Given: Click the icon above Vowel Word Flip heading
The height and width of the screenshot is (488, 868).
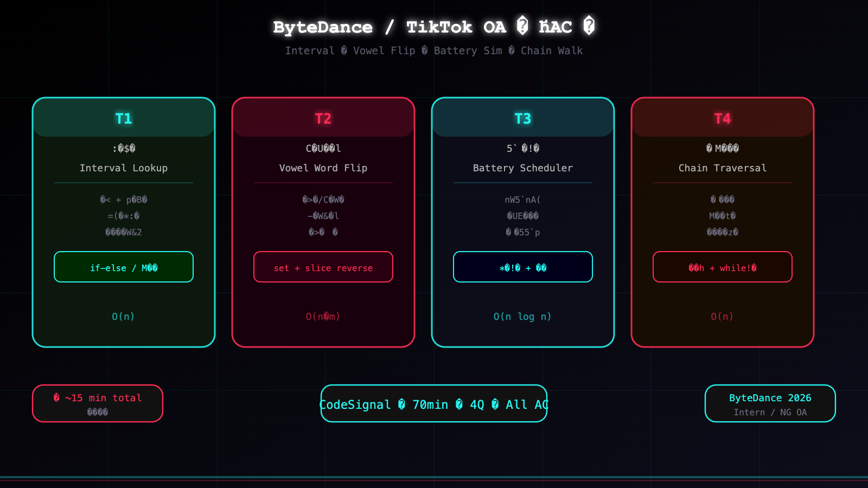Looking at the screenshot, I should 323,147.
